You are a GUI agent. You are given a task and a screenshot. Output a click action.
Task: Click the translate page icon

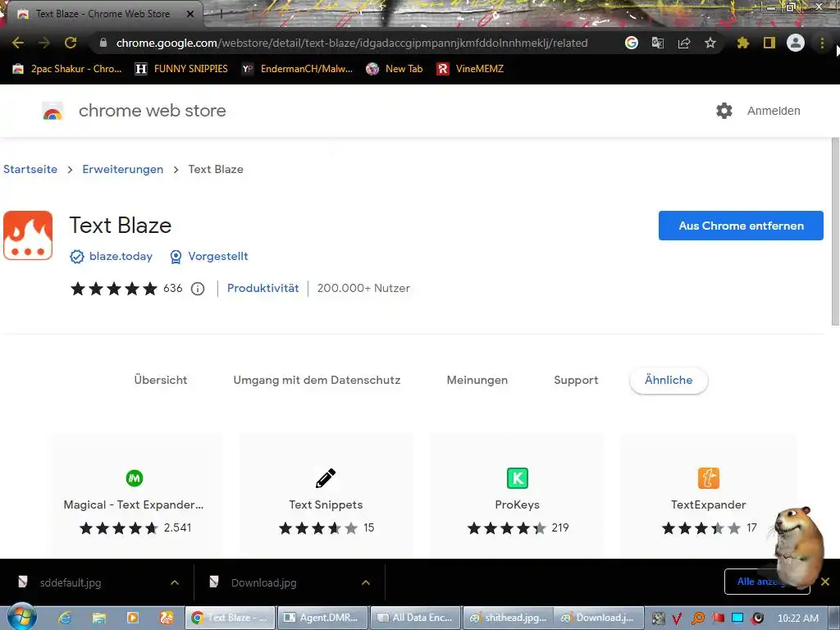658,43
